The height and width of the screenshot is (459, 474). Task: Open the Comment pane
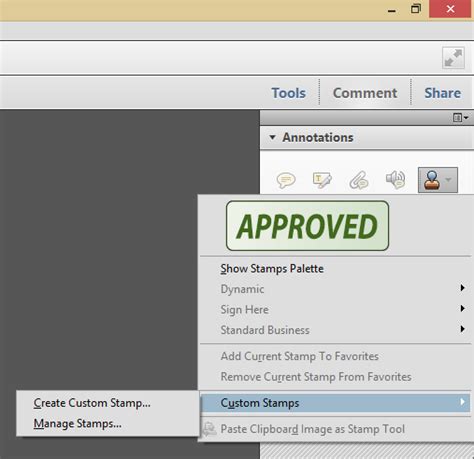tap(365, 93)
